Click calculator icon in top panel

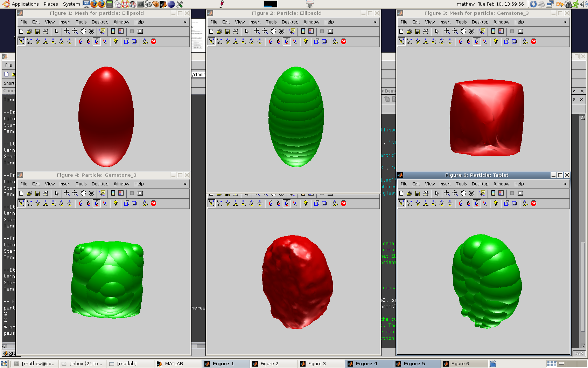(110, 4)
